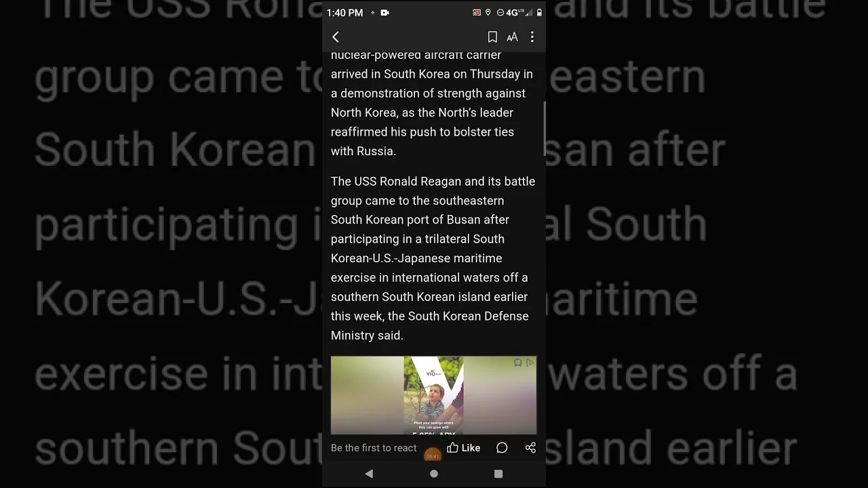Share the article via share icon
The height and width of the screenshot is (488, 868).
coord(530,448)
